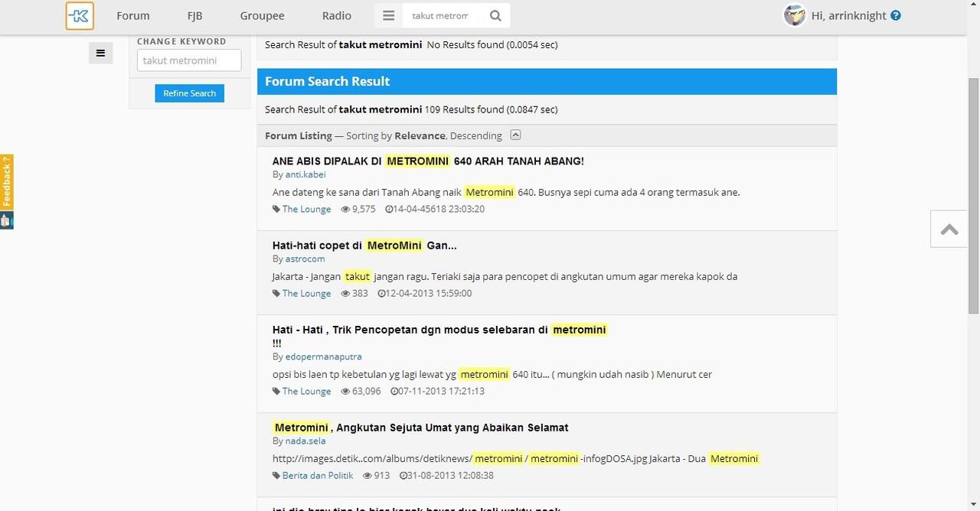Open the Kaskus home logo
980x511 pixels.
pyautogui.click(x=80, y=15)
